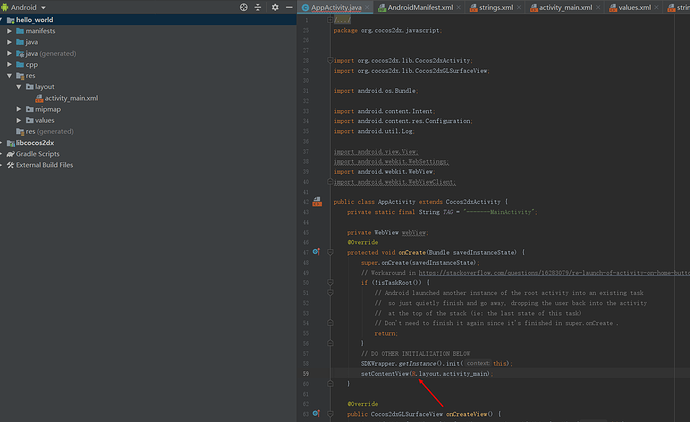The height and width of the screenshot is (422, 690).
Task: Select activity_main.xml in the project tree
Action: [70, 98]
